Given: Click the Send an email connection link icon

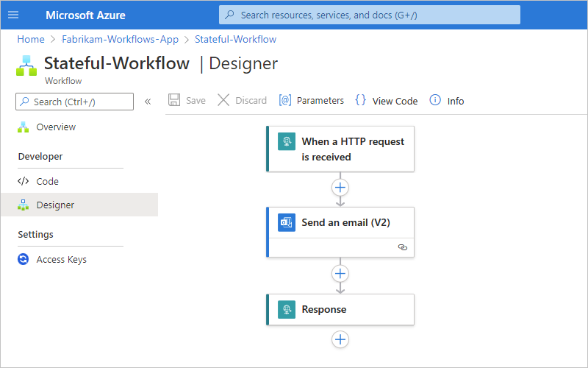Looking at the screenshot, I should pos(402,247).
